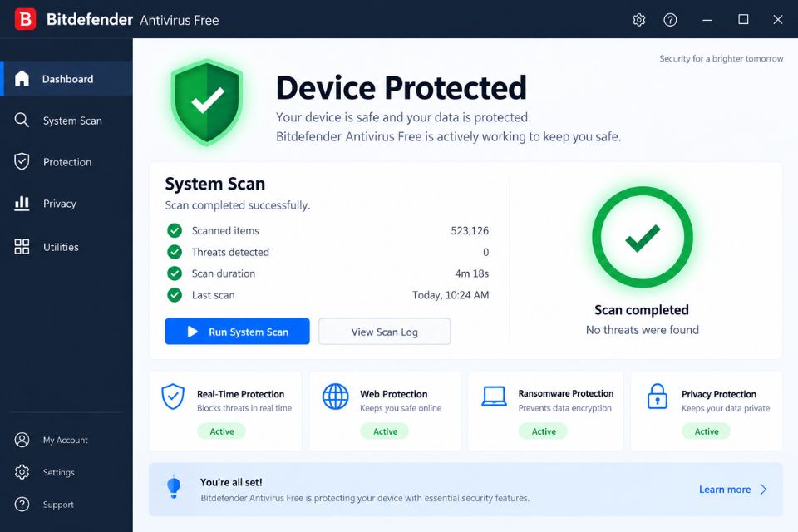Click the Web Protection card title
This screenshot has width=798, height=532.
pos(394,394)
